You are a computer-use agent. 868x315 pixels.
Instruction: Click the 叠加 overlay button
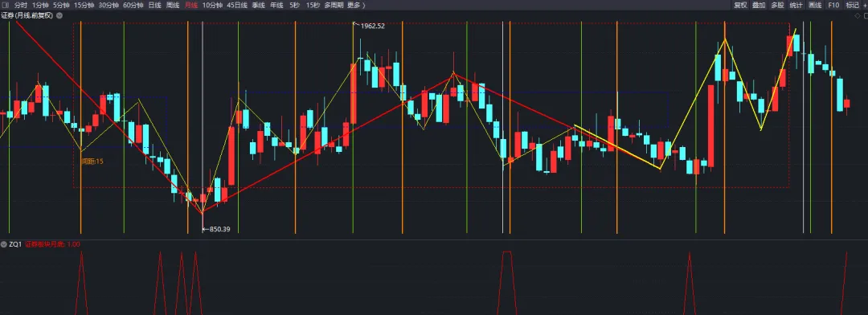pyautogui.click(x=759, y=5)
